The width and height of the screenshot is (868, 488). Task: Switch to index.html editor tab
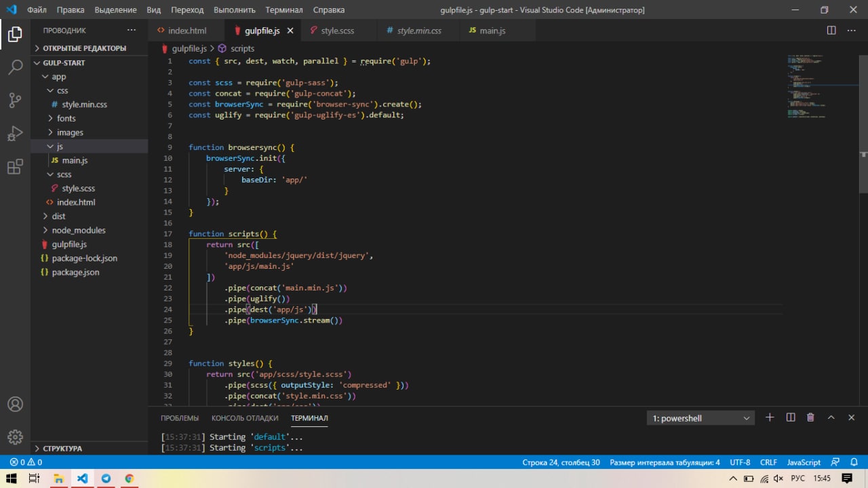186,31
